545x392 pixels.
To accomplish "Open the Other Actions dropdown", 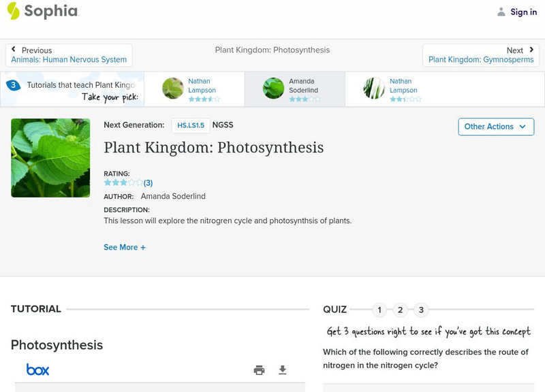I will click(495, 127).
